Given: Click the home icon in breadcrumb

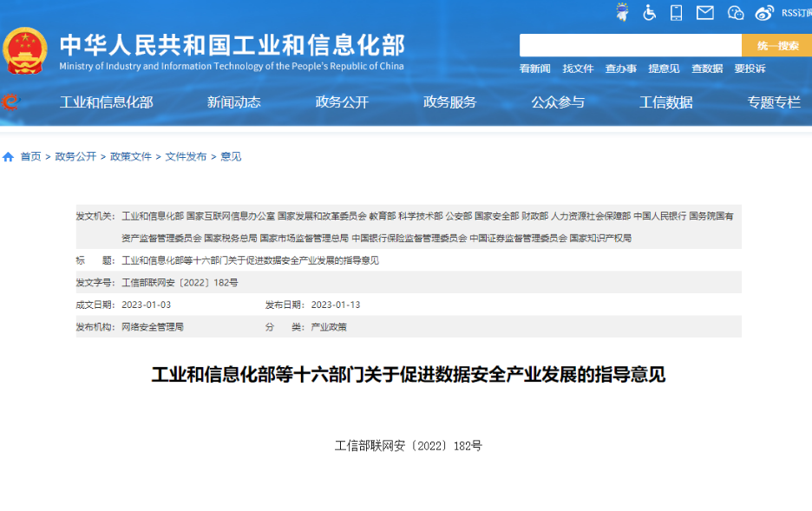Looking at the screenshot, I should 9,157.
